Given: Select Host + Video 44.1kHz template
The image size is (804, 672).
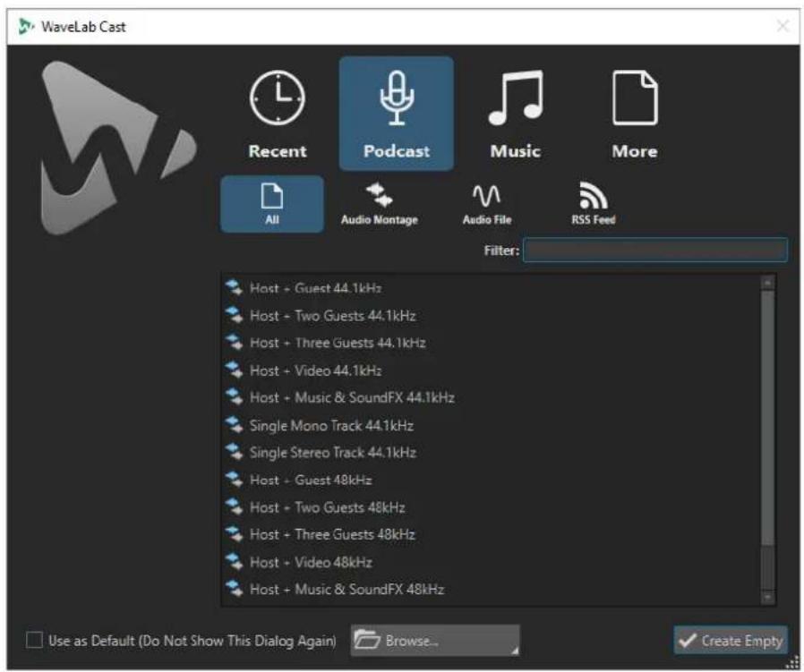Looking at the screenshot, I should (x=492, y=370).
